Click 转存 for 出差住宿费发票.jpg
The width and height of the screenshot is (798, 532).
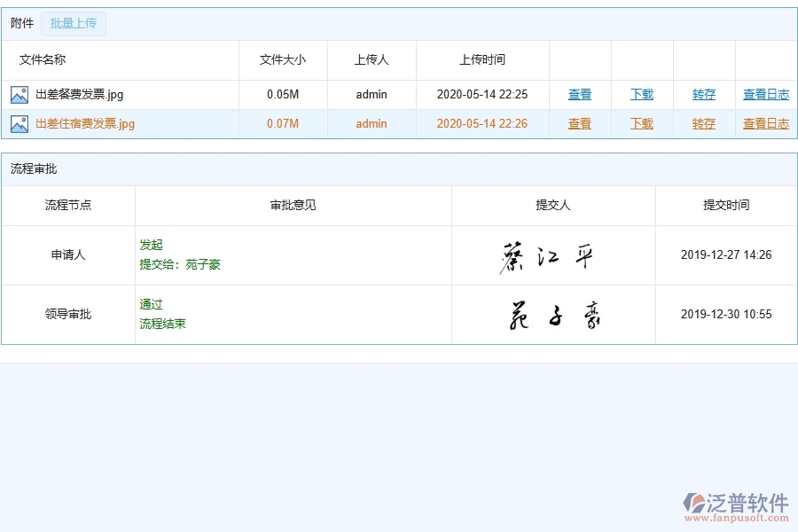point(702,123)
